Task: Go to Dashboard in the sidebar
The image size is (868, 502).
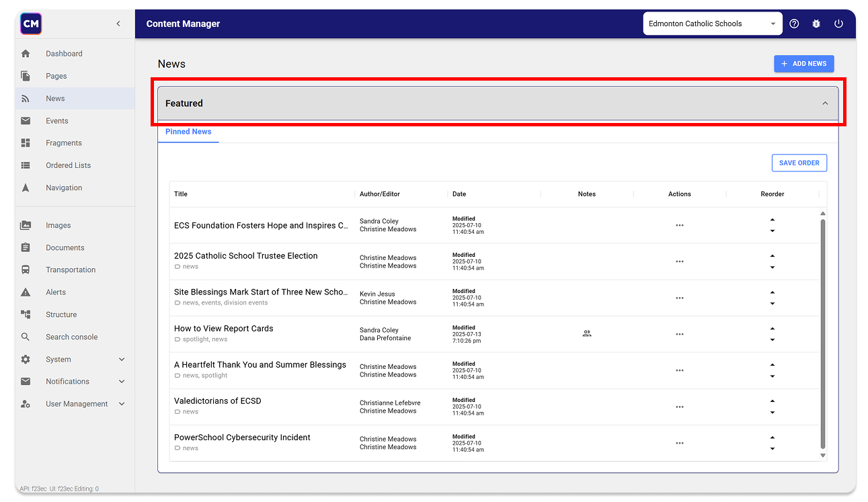Action: click(64, 54)
